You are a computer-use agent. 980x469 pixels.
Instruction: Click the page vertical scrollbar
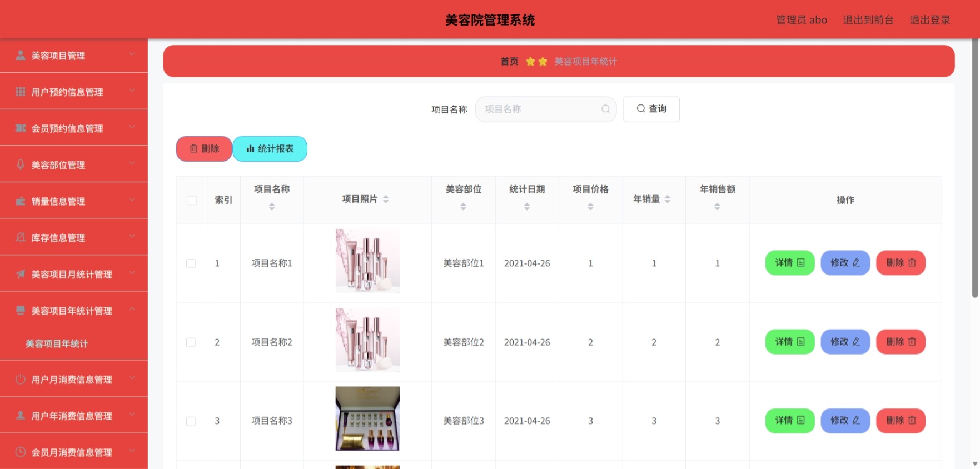(x=974, y=168)
